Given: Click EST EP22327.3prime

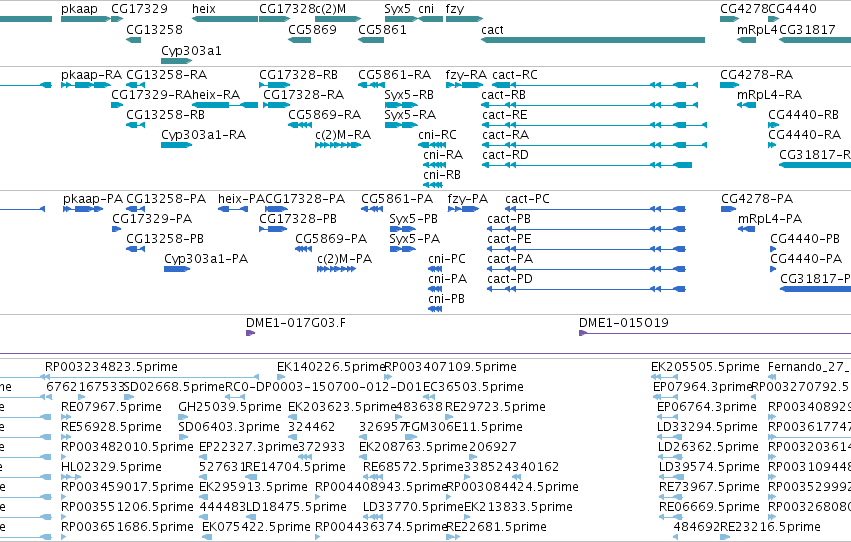Looking at the screenshot, I should (247, 447).
